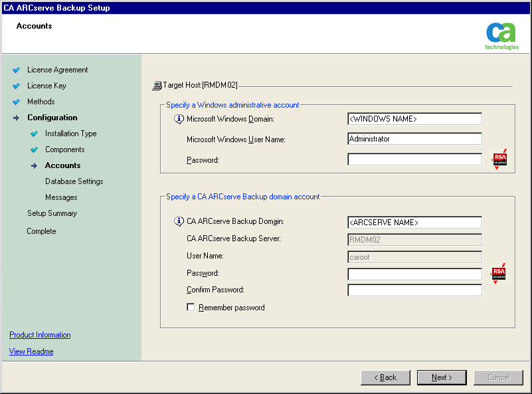Click the Confirm Password input field
The width and height of the screenshot is (532, 394).
coord(414,290)
